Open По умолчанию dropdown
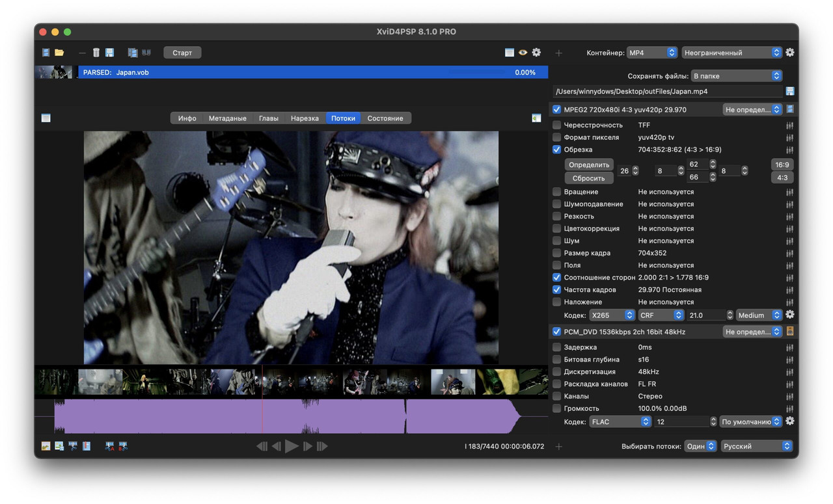Image resolution: width=833 pixels, height=504 pixels. (x=750, y=422)
